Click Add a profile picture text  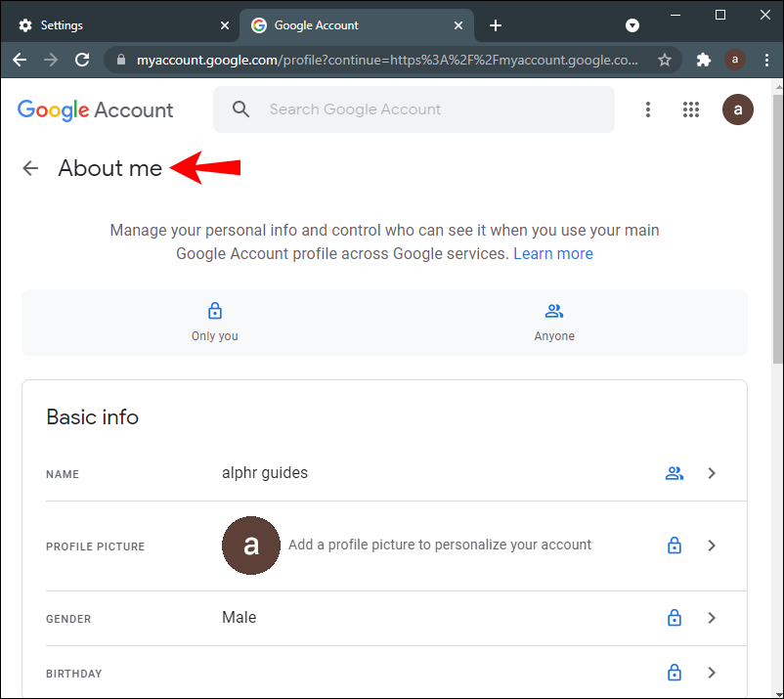440,545
